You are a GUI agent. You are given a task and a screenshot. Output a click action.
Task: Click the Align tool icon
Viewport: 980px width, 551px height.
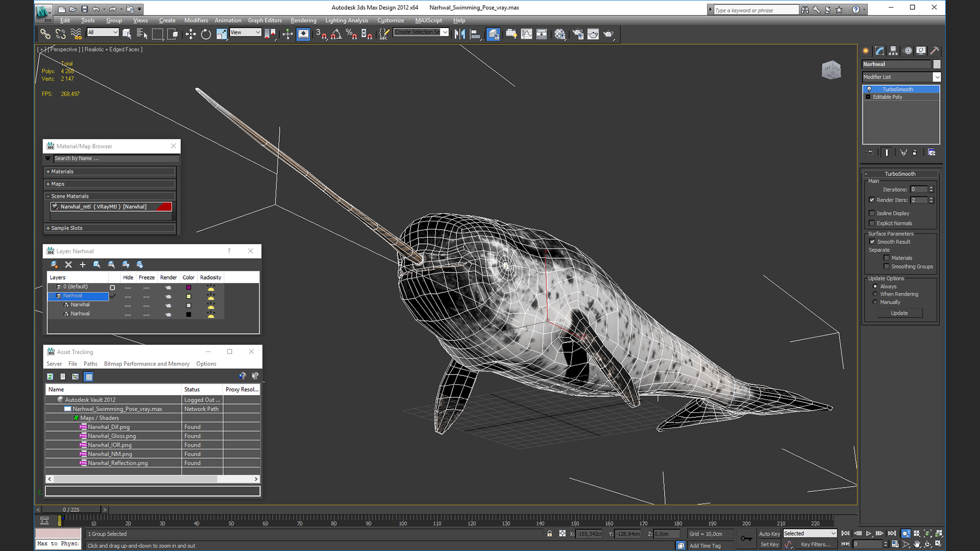tap(475, 34)
